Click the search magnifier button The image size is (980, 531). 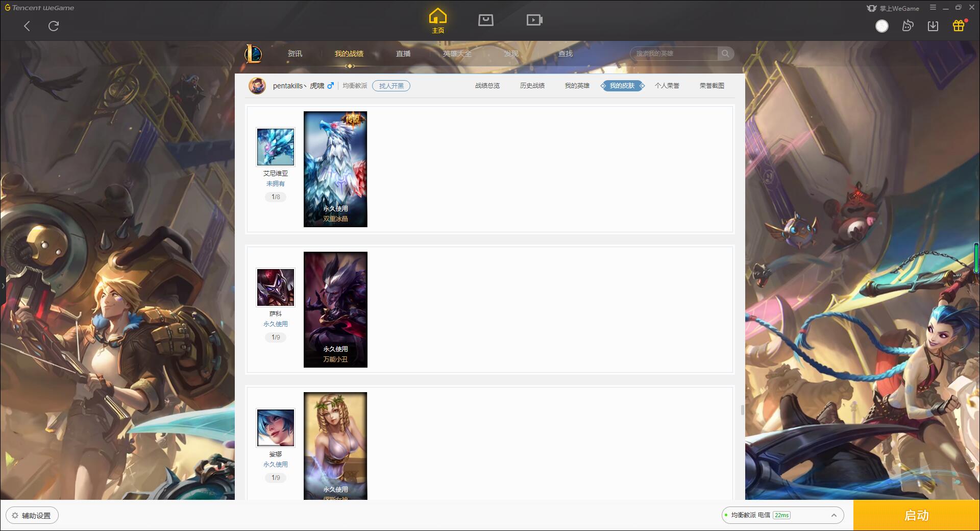[x=725, y=54]
